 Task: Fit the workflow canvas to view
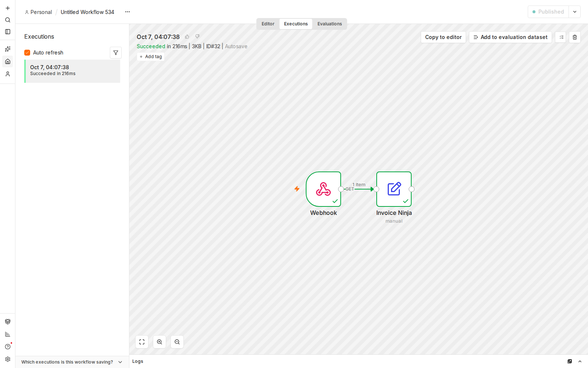pos(142,342)
